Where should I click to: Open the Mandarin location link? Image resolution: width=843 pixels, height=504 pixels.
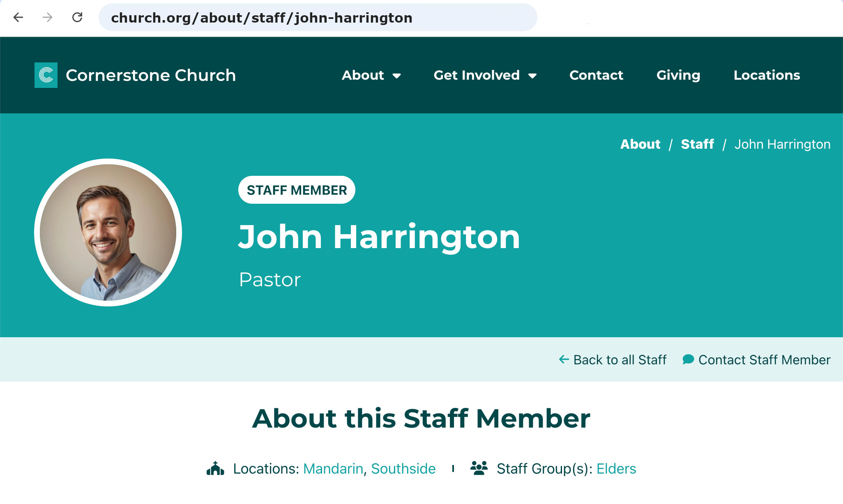[333, 469]
